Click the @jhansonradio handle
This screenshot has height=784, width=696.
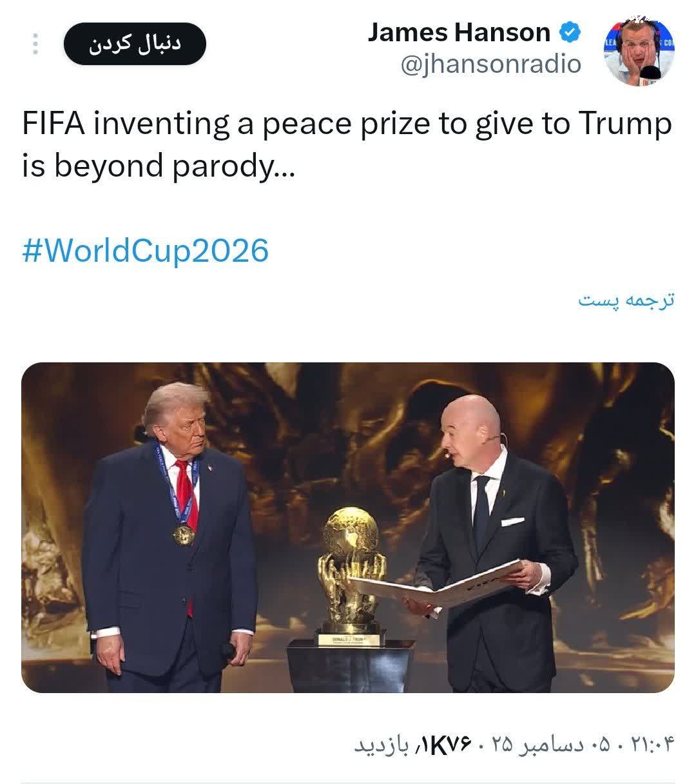pyautogui.click(x=491, y=64)
